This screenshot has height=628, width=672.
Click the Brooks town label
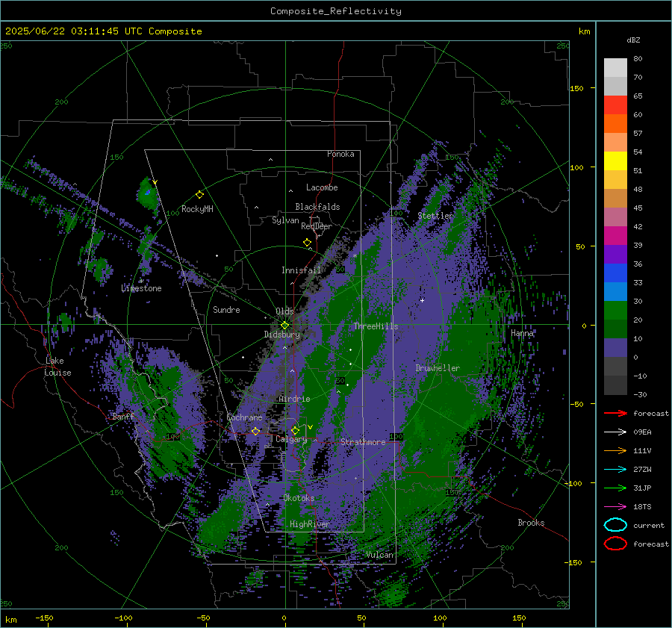coord(531,523)
